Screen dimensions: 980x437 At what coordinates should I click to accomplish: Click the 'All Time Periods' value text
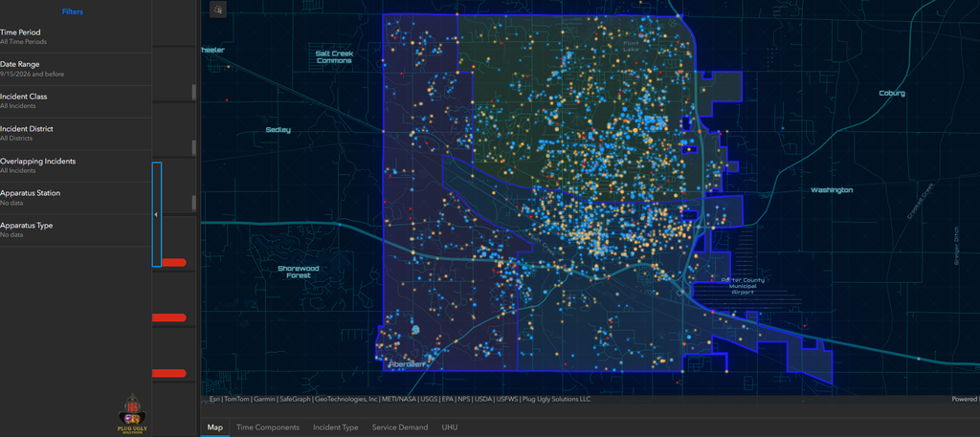(23, 42)
